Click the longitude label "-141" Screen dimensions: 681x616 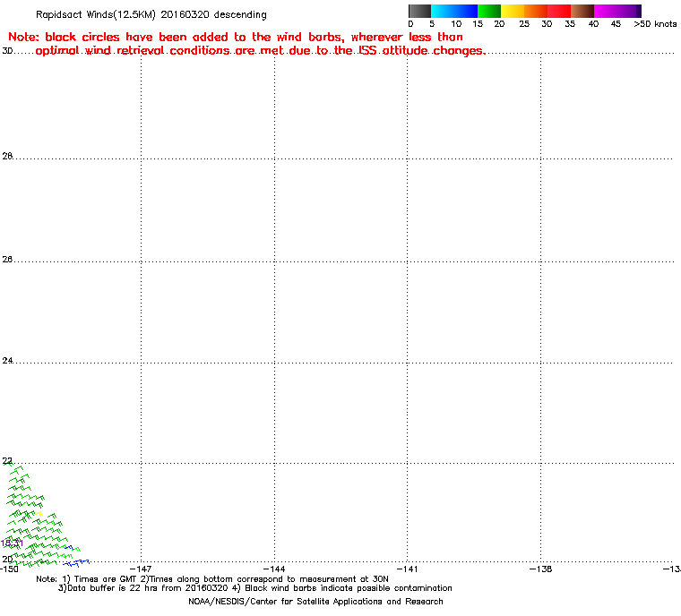[x=408, y=569]
